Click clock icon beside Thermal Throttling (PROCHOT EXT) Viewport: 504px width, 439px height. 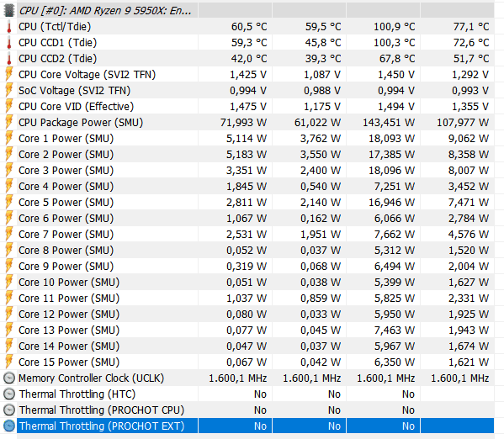[x=9, y=426]
